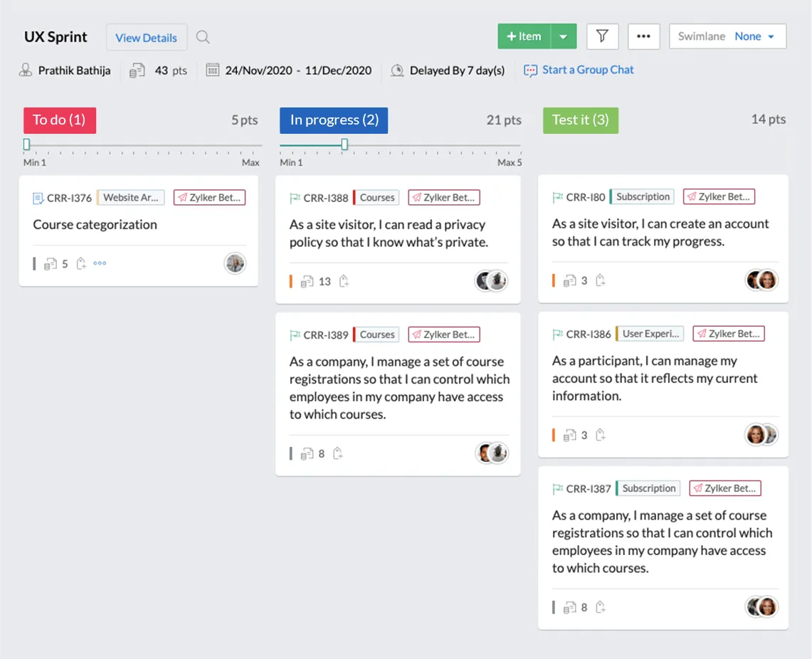
Task: Click the assignee avatars on CRR-I80 card
Action: point(761,280)
